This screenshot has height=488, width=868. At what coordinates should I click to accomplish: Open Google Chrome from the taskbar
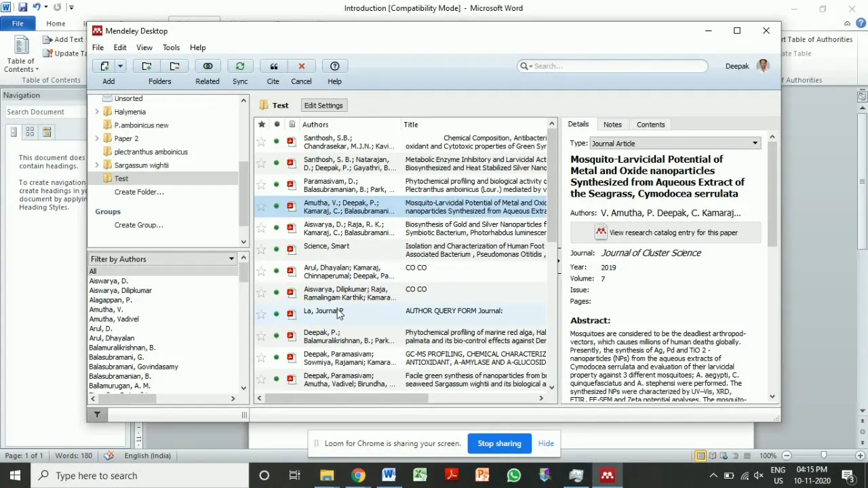[358, 475]
